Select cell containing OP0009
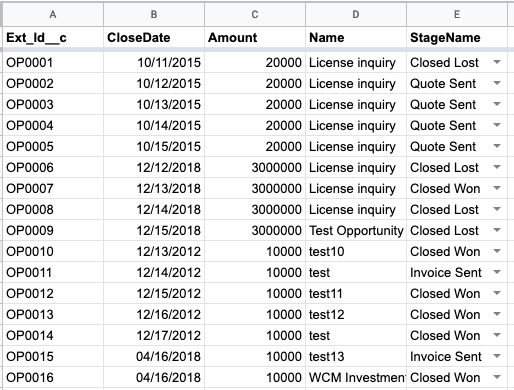 (53, 230)
